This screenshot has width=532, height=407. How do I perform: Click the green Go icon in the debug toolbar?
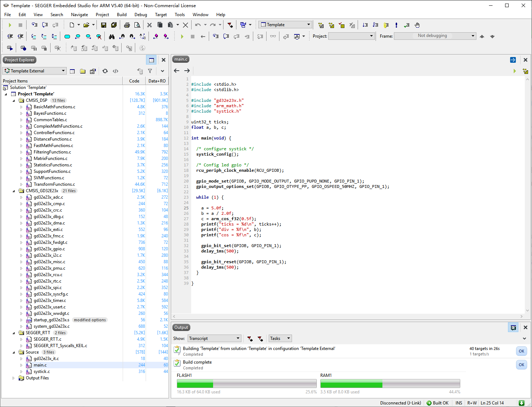[x=182, y=37]
